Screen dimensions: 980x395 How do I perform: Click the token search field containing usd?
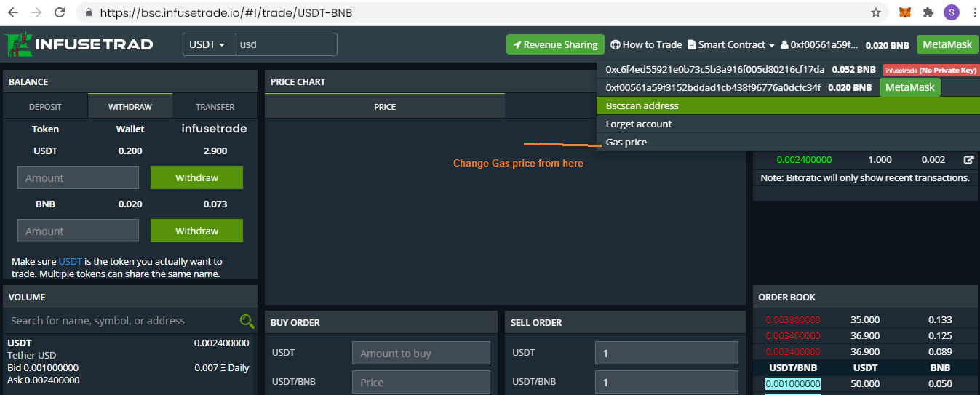tap(287, 44)
